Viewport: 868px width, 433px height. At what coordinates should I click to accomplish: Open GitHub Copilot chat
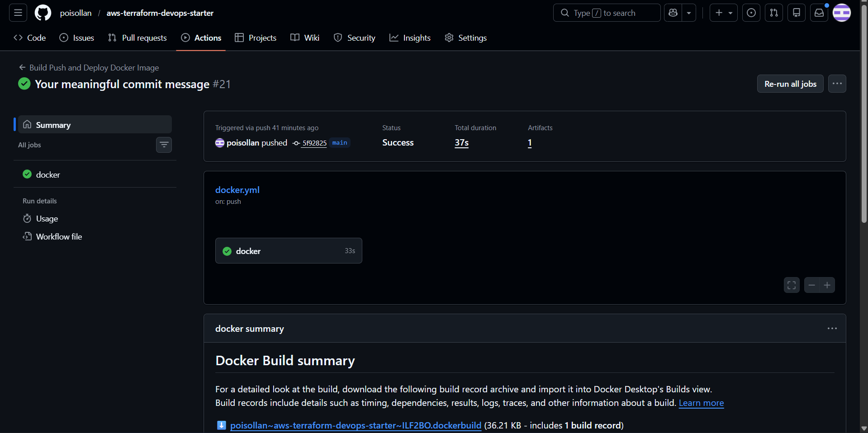pyautogui.click(x=673, y=13)
